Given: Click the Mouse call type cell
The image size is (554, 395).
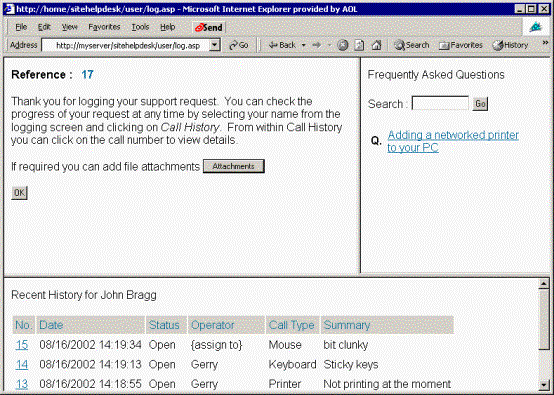Looking at the screenshot, I should pyautogui.click(x=285, y=345).
